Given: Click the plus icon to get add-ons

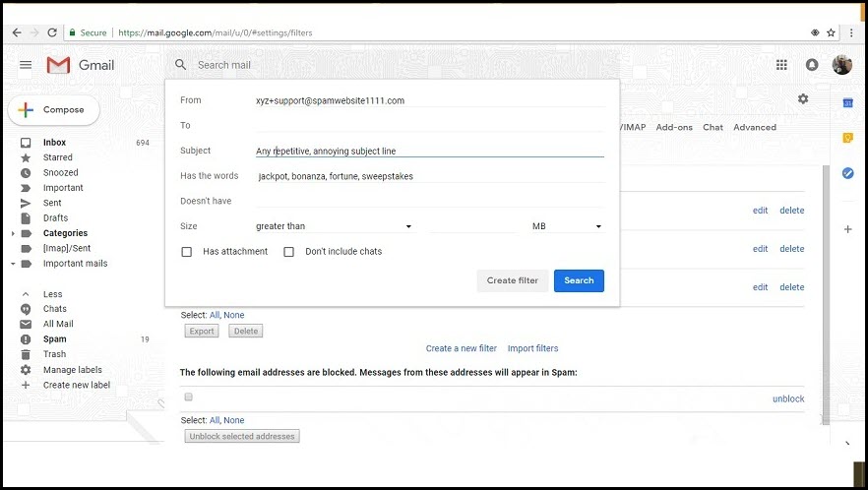Looking at the screenshot, I should [847, 229].
